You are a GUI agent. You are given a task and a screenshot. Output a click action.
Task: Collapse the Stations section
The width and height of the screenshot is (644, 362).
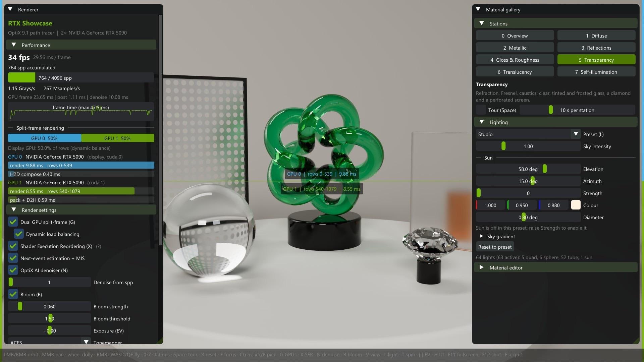click(482, 23)
